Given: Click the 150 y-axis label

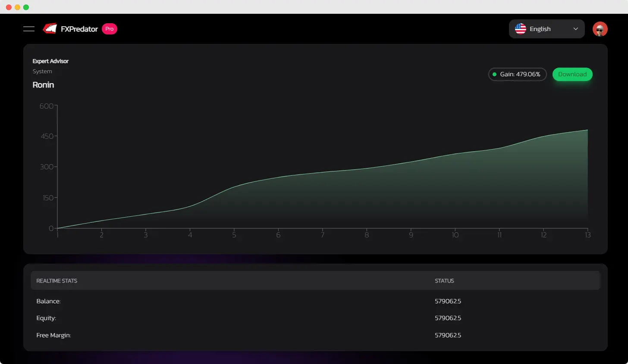Looking at the screenshot, I should [48, 198].
